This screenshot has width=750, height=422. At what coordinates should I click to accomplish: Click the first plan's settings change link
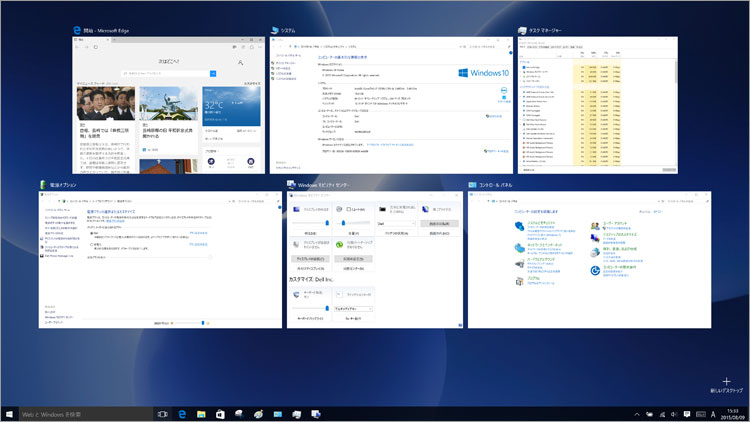[199, 233]
